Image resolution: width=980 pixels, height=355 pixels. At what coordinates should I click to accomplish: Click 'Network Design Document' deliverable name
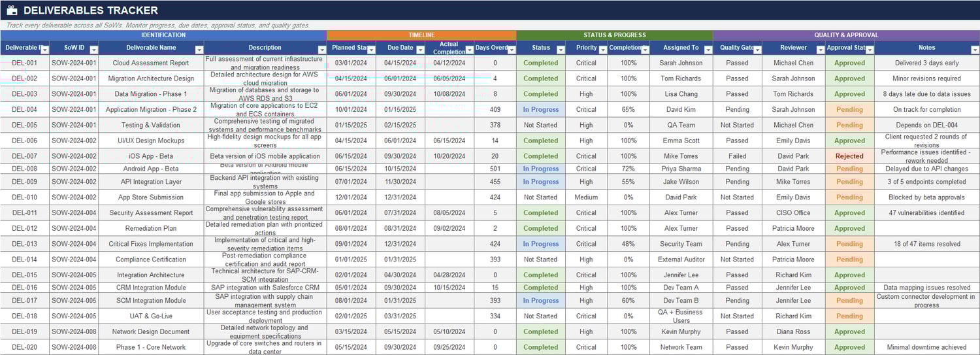[x=151, y=331]
